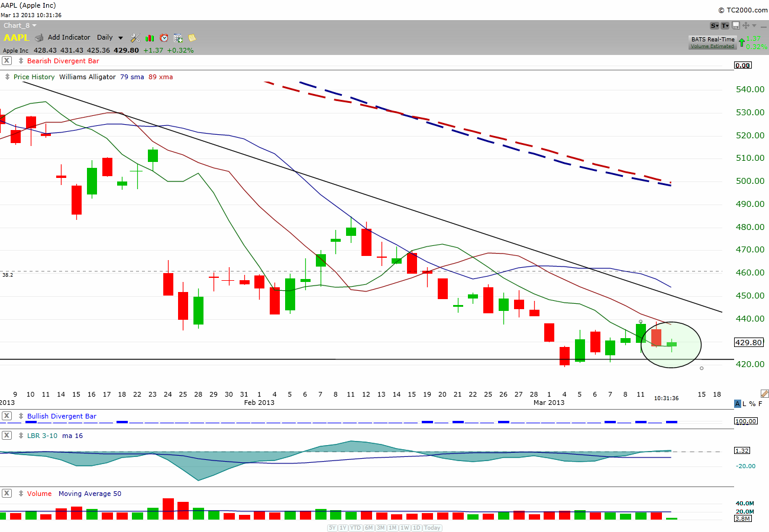Close the Bearish Divergent Bar pane
This screenshot has width=769, height=532.
[x=7, y=61]
